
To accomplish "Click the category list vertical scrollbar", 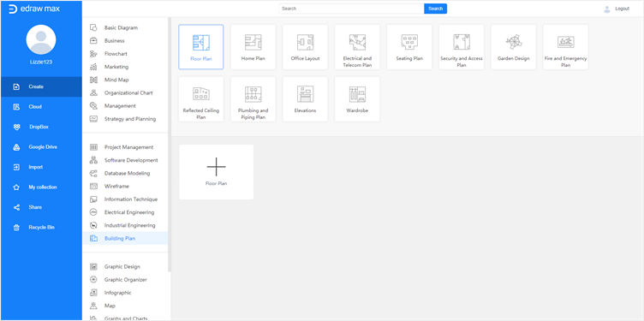I will [x=170, y=145].
